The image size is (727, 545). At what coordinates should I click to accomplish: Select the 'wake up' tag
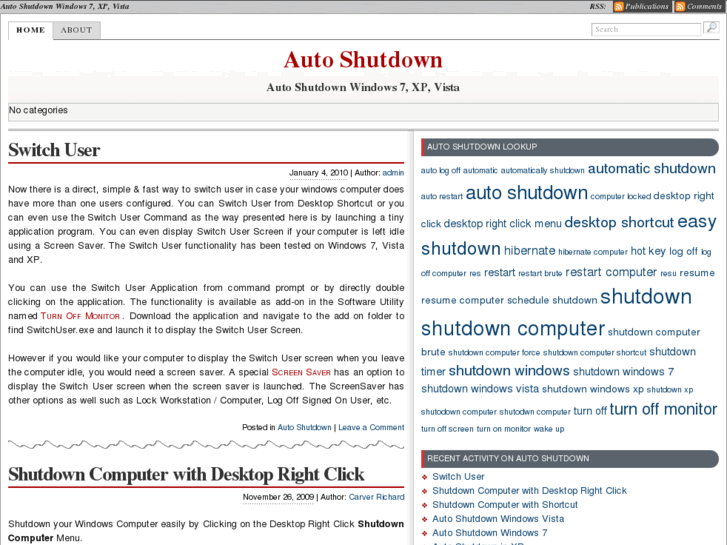click(x=548, y=429)
